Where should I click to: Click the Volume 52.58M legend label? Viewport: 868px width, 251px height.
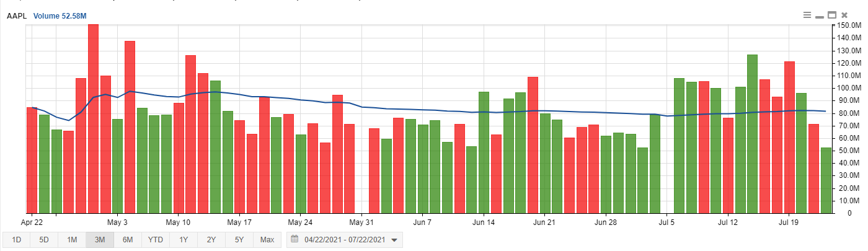[60, 15]
